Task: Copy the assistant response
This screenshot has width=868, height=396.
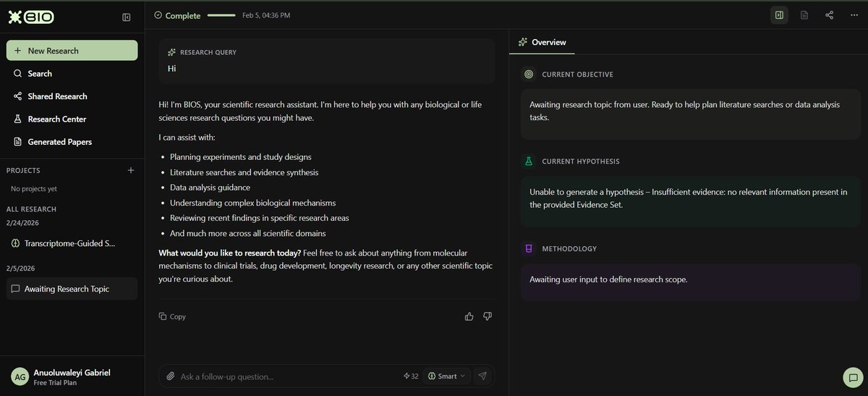Action: (172, 316)
